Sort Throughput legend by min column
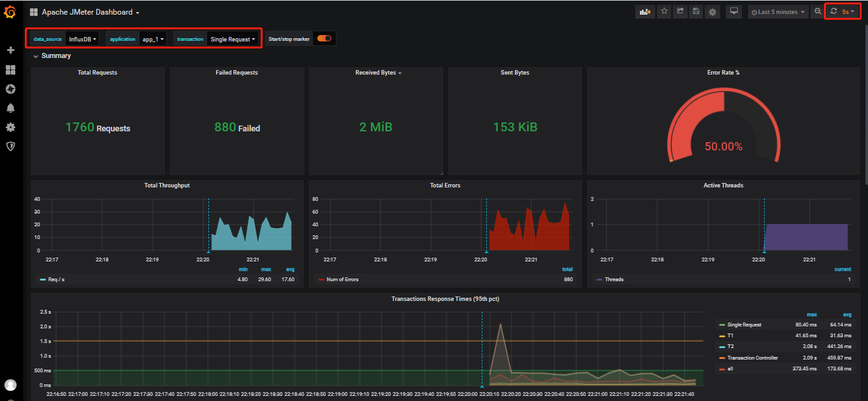868x401 pixels. [243, 270]
